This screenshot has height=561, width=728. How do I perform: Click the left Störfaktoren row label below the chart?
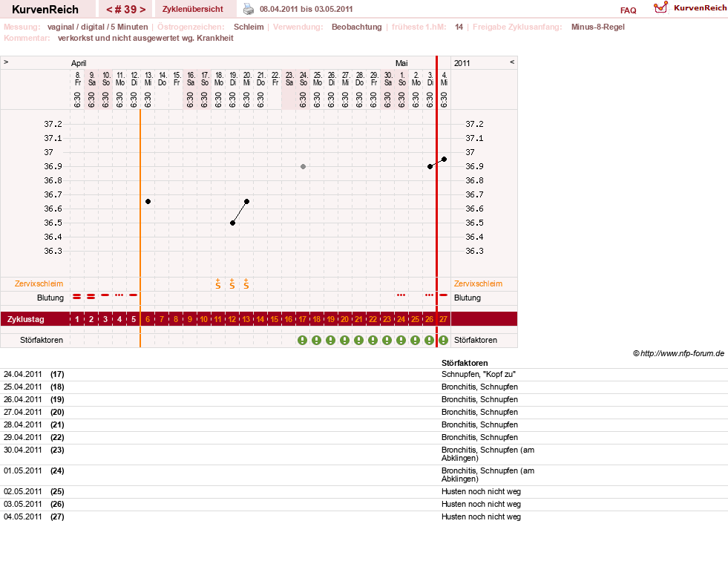pyautogui.click(x=42, y=340)
